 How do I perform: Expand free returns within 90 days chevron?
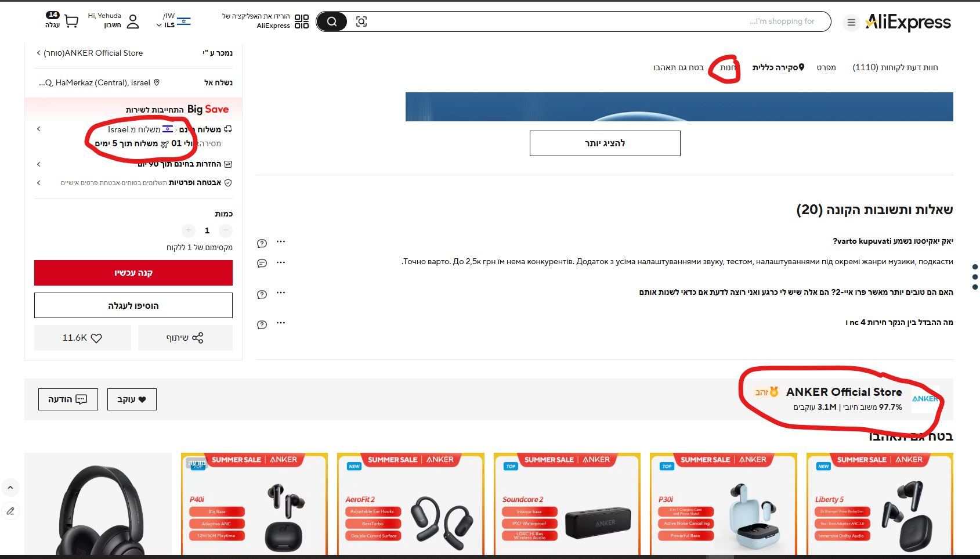click(39, 164)
